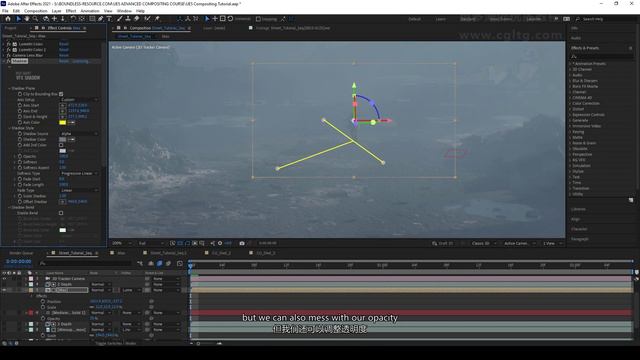Switch to the Project panel tab

[10, 28]
